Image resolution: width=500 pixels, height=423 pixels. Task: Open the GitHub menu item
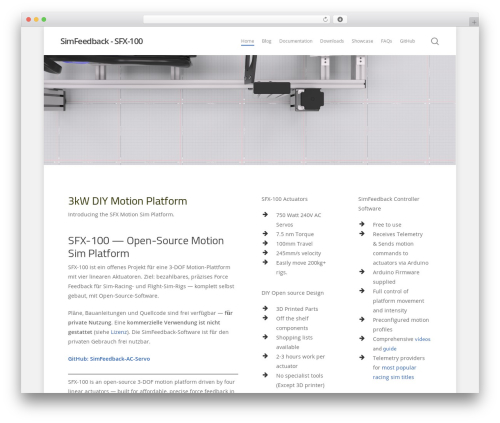click(407, 41)
